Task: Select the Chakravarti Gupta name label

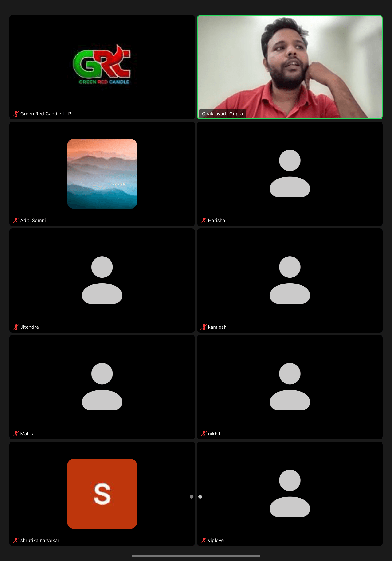Action: tap(222, 114)
